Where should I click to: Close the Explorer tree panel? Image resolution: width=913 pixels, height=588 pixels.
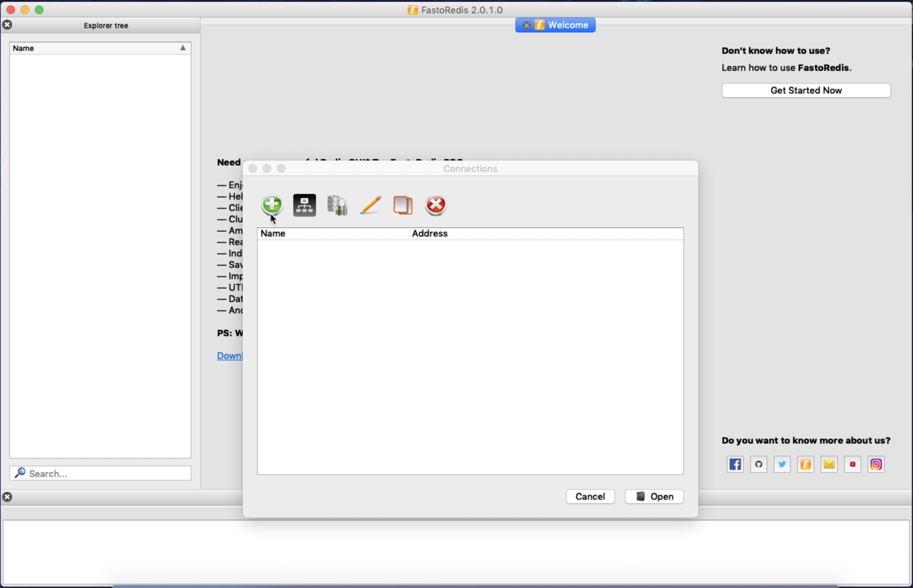tap(7, 25)
